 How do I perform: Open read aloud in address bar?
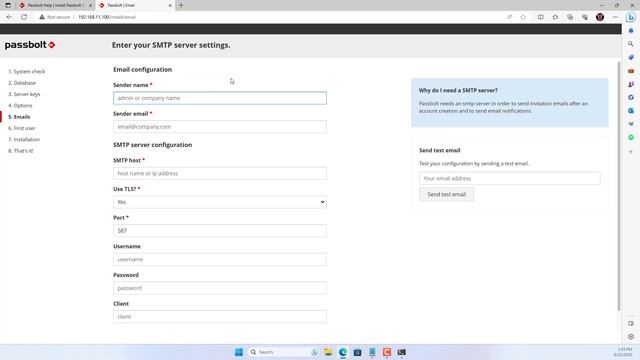pyautogui.click(x=509, y=17)
